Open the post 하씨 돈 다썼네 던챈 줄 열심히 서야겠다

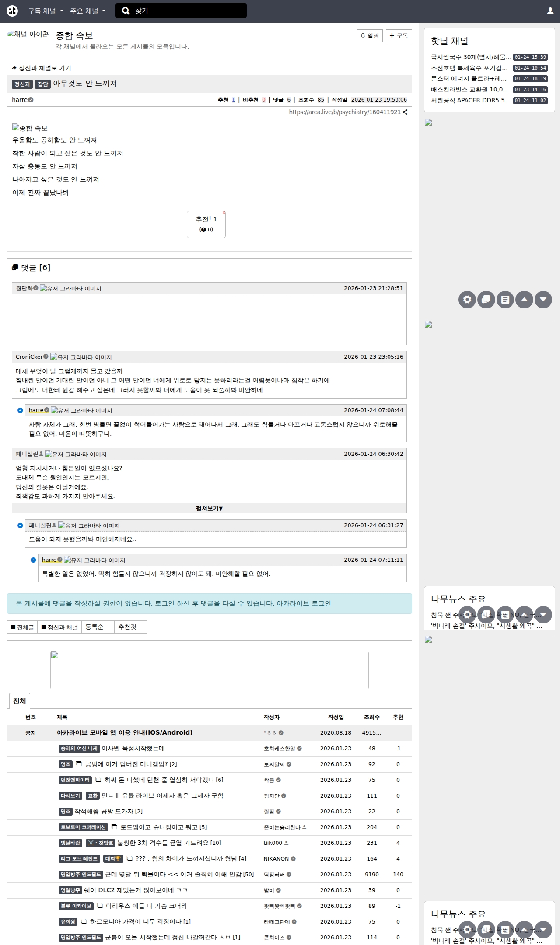(160, 780)
